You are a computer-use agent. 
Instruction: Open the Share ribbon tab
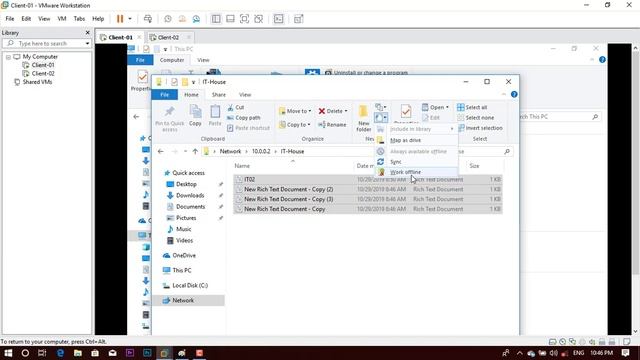coord(219,95)
